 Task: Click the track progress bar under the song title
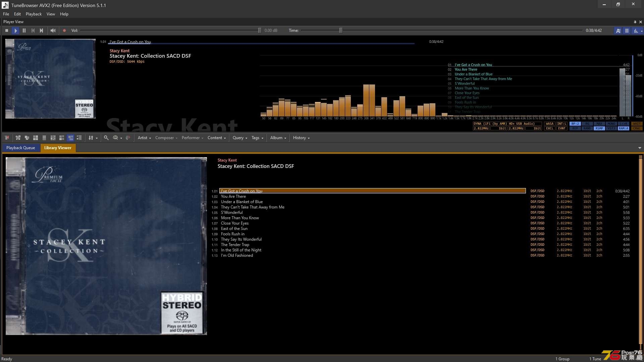point(261,44)
